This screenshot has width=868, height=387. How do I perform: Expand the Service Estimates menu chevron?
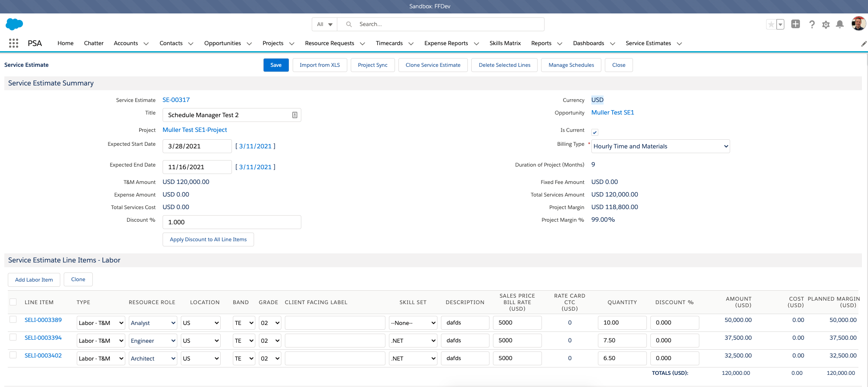pos(679,43)
